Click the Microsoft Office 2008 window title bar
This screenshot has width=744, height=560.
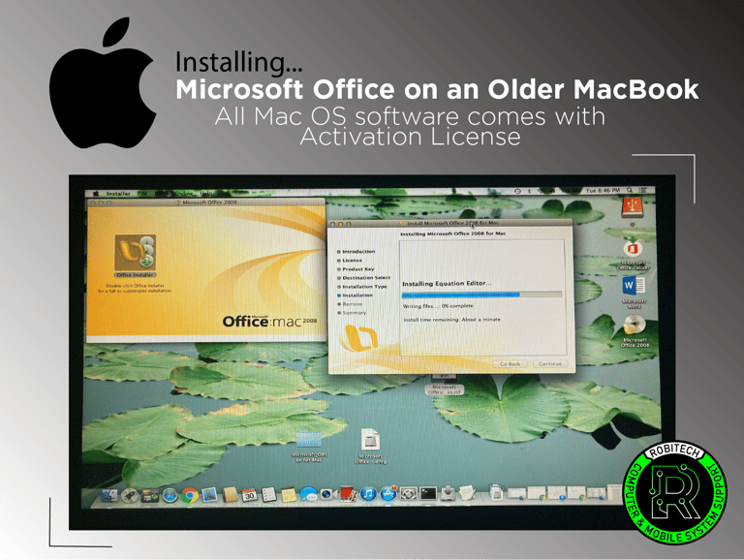coord(206,202)
